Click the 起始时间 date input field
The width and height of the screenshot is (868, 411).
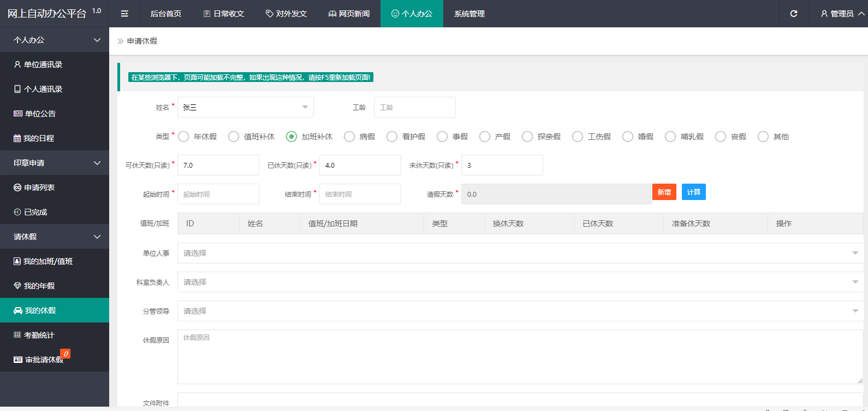[218, 194]
